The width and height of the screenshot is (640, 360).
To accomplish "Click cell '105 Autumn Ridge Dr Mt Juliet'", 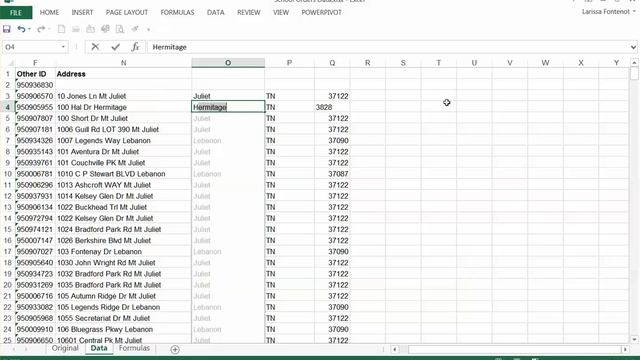I will (x=123, y=296).
